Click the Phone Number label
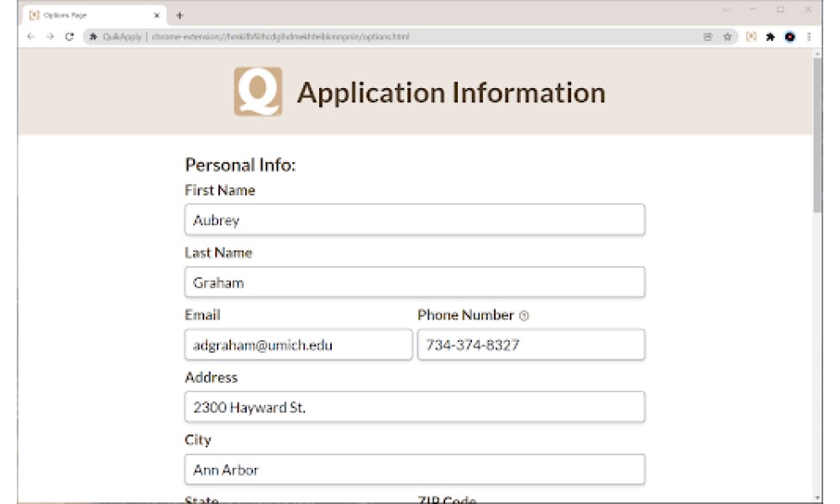Image resolution: width=840 pixels, height=504 pixels. pos(465,315)
